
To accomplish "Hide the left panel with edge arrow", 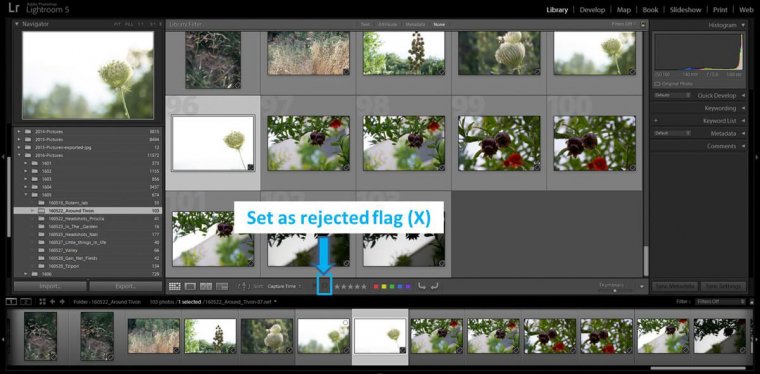I will [x=2, y=157].
